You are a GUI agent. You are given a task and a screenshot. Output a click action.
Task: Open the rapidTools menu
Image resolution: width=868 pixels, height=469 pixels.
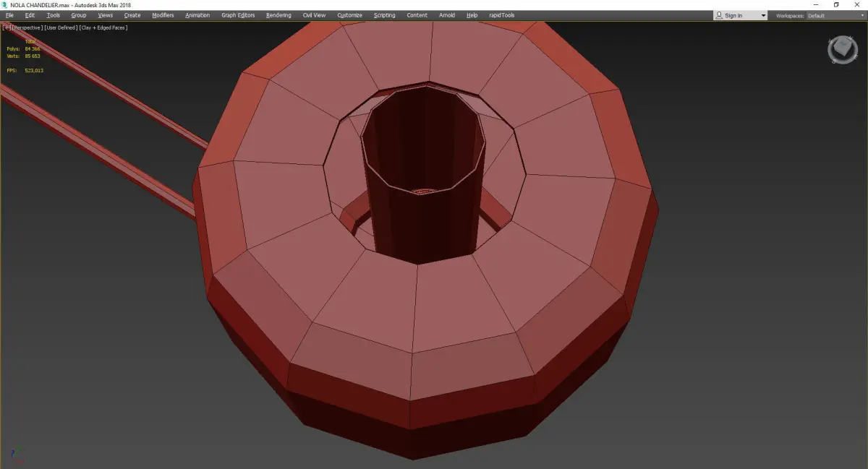(x=503, y=15)
